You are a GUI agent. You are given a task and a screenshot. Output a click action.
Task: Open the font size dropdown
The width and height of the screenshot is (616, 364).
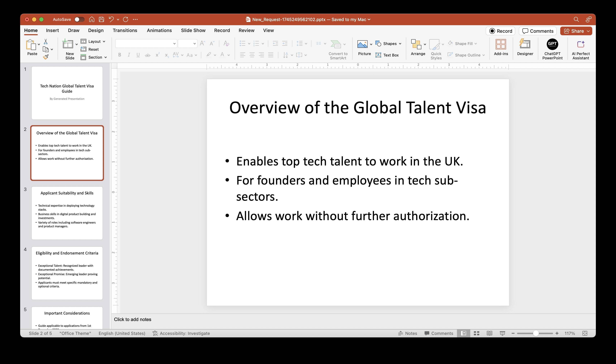click(x=194, y=44)
